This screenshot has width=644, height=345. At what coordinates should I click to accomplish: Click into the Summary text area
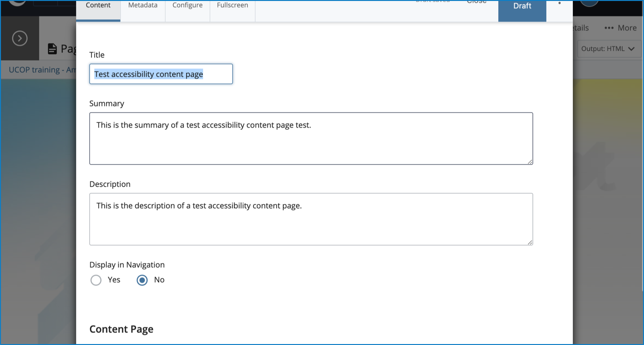[x=311, y=139]
